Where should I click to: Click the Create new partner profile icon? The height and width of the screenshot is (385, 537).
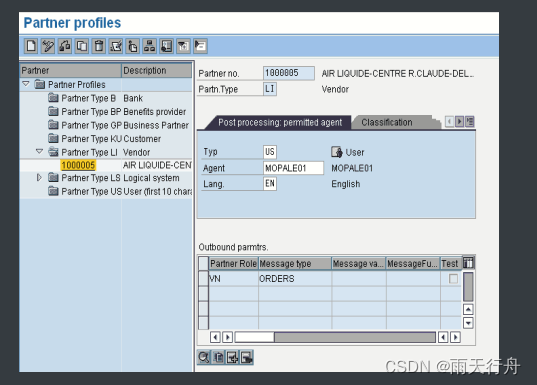coord(31,46)
